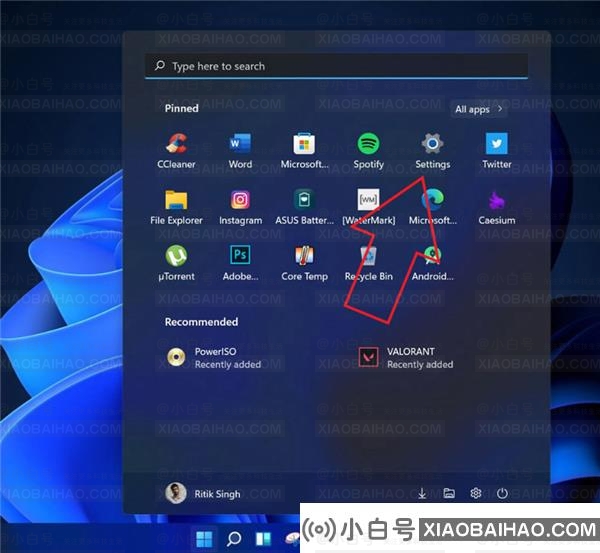This screenshot has width=600, height=553.
Task: Open File Explorer from pinned apps
Action: point(176,207)
